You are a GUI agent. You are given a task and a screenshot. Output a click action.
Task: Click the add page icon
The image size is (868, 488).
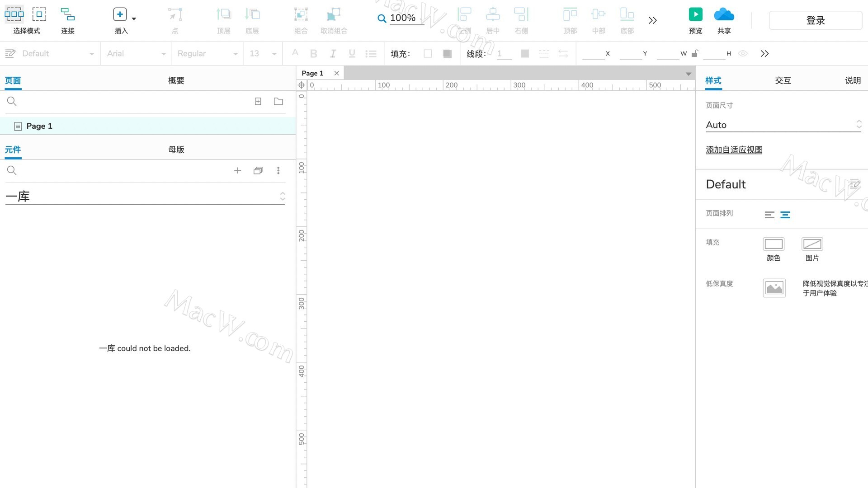tap(258, 102)
